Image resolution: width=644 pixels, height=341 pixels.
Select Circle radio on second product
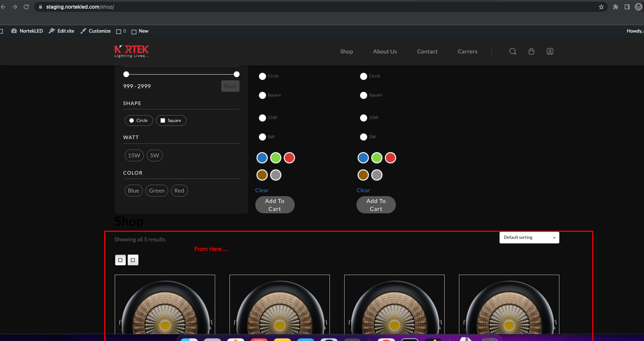(364, 76)
